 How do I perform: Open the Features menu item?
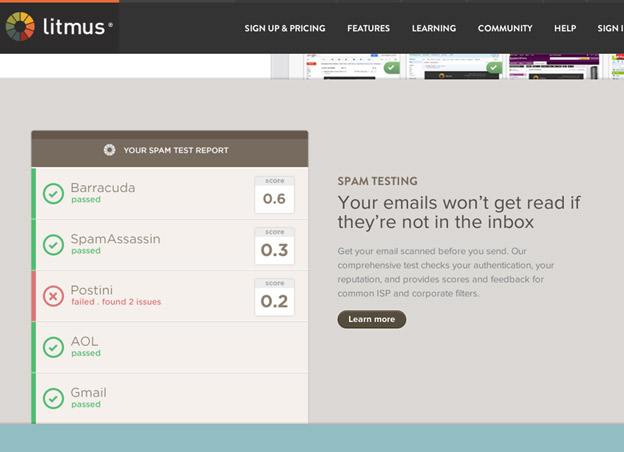pos(369,28)
